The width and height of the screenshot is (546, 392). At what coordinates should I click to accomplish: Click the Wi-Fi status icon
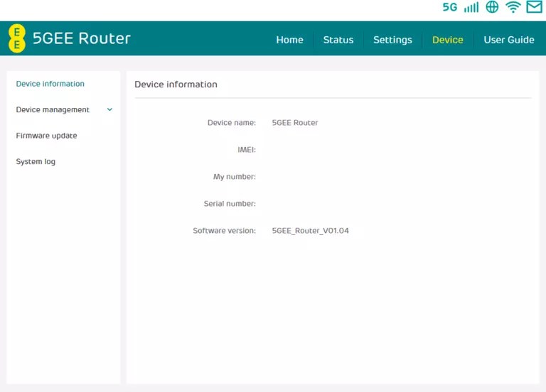click(513, 7)
